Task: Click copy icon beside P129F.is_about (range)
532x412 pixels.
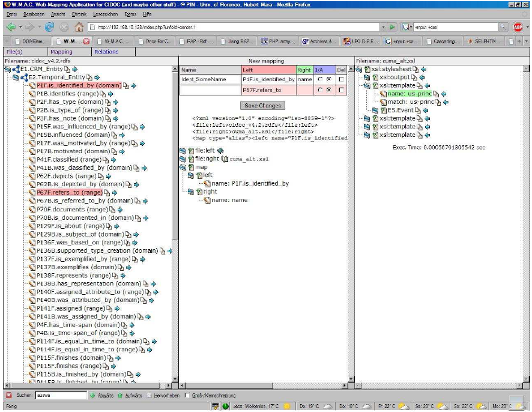Action: (109, 226)
